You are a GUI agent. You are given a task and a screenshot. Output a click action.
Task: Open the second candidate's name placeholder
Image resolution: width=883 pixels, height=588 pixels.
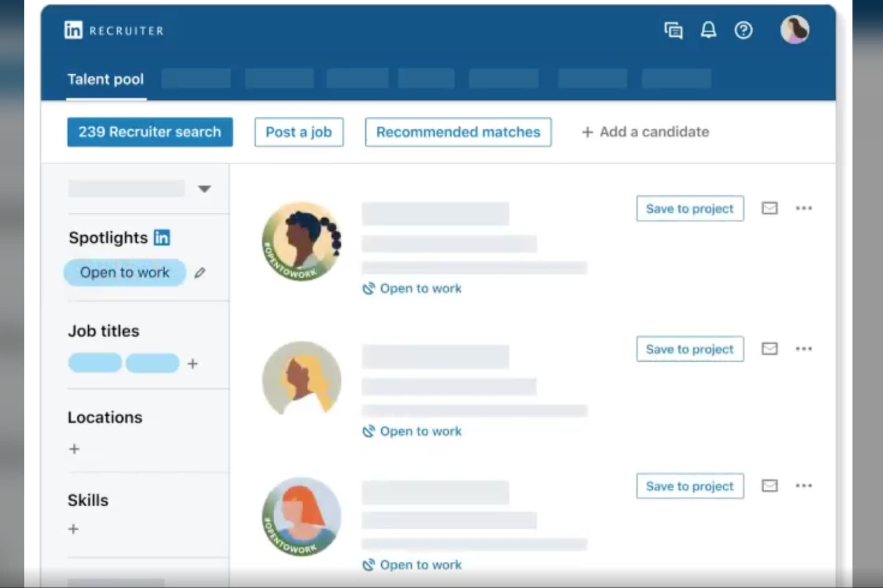(x=435, y=357)
